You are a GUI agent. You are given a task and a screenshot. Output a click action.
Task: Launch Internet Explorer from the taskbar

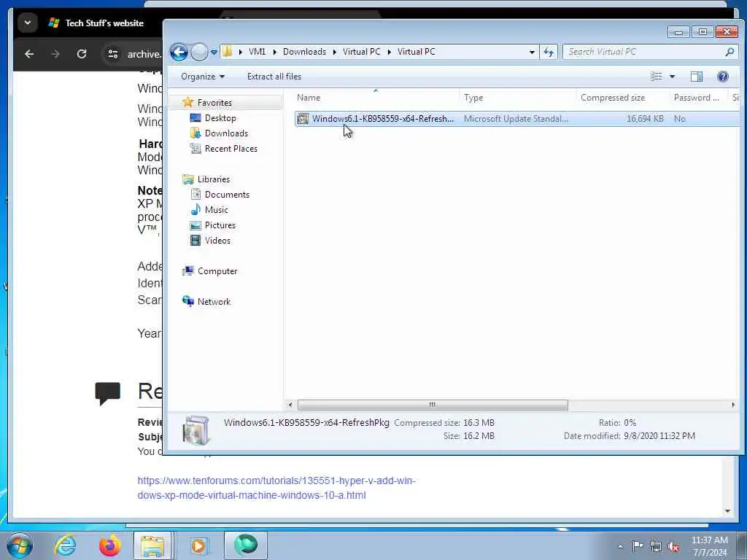click(x=65, y=545)
